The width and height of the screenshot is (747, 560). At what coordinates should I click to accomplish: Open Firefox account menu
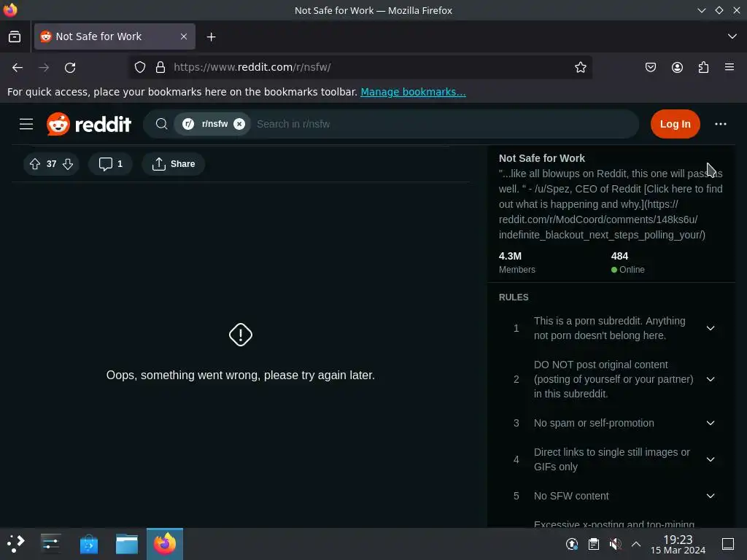point(677,67)
